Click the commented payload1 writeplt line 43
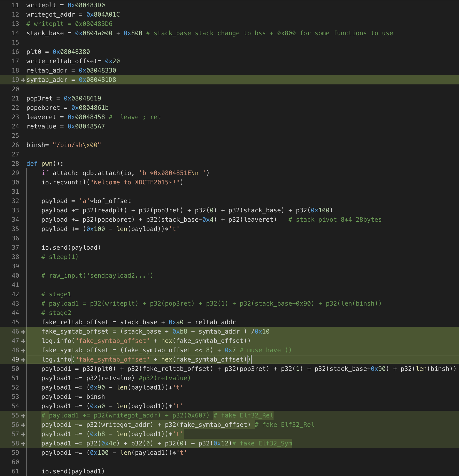The width and height of the screenshot is (459, 476). point(212,304)
